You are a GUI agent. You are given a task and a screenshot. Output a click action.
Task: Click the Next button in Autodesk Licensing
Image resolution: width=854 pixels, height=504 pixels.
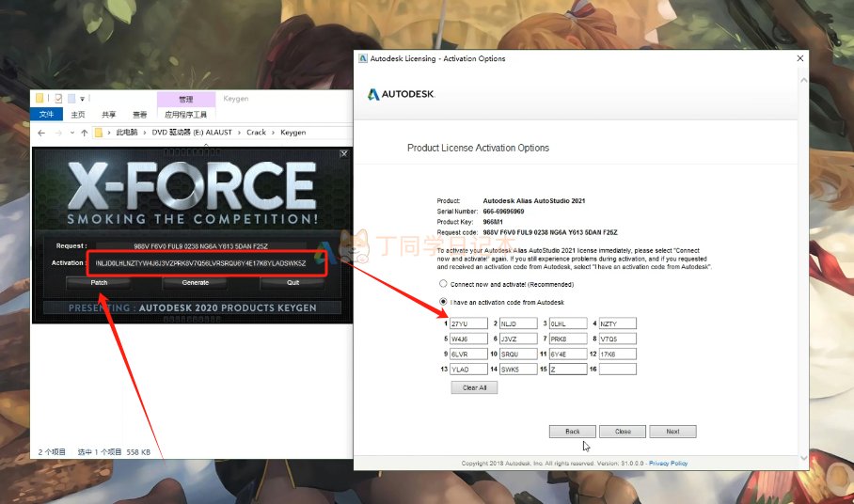tap(672, 432)
